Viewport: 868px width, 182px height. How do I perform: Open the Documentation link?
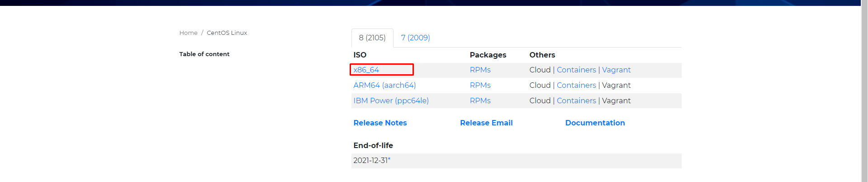click(x=595, y=123)
